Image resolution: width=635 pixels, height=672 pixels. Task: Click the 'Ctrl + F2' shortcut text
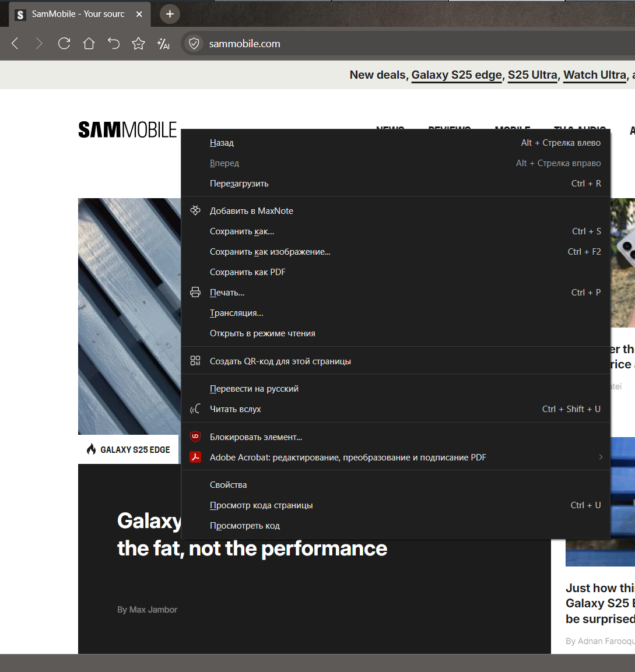584,252
